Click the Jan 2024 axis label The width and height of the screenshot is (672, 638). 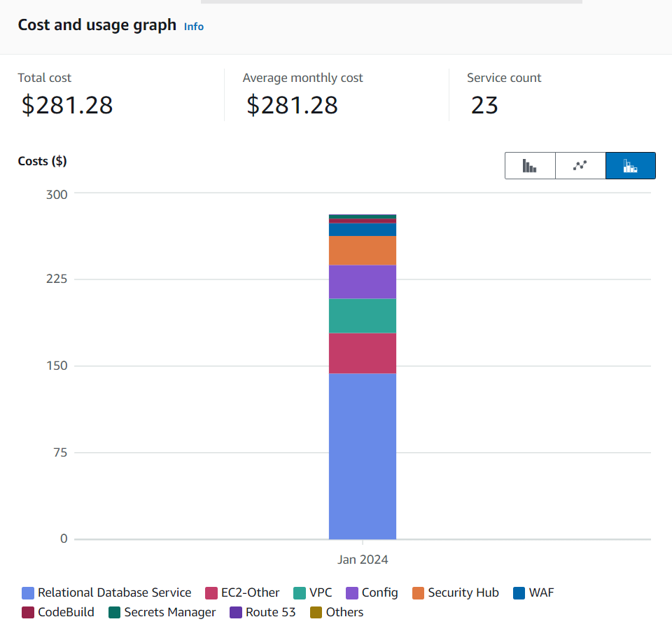pos(363,560)
